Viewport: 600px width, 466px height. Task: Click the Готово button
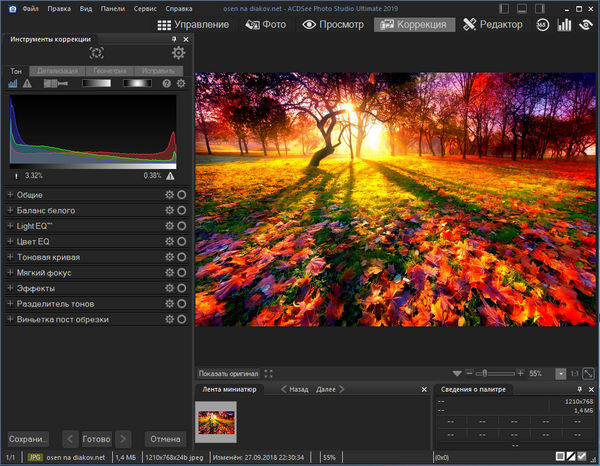[96, 438]
